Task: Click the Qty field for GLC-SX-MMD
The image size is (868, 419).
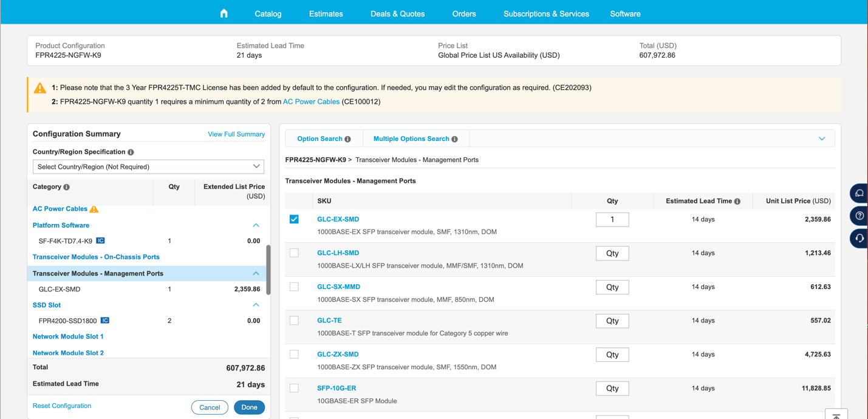Action: 612,287
